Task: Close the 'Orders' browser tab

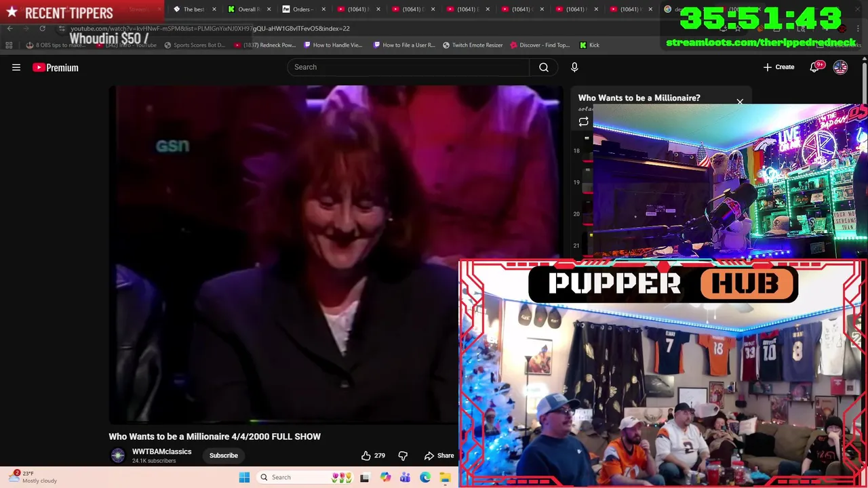Action: 323,9
